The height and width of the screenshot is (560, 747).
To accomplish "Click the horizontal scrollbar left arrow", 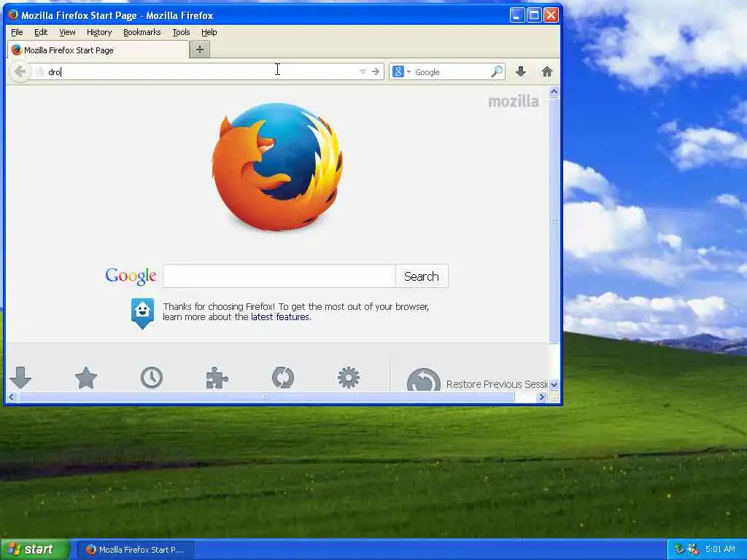I will pyautogui.click(x=12, y=397).
